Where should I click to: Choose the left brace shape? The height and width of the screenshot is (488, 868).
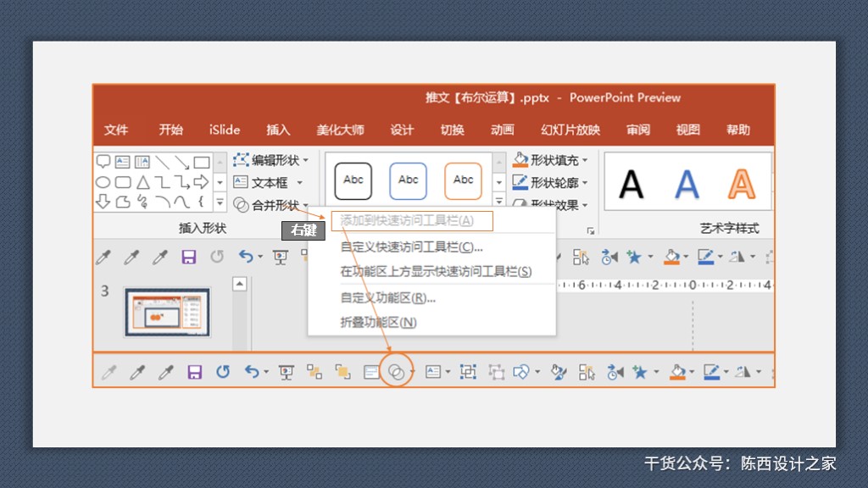202,202
